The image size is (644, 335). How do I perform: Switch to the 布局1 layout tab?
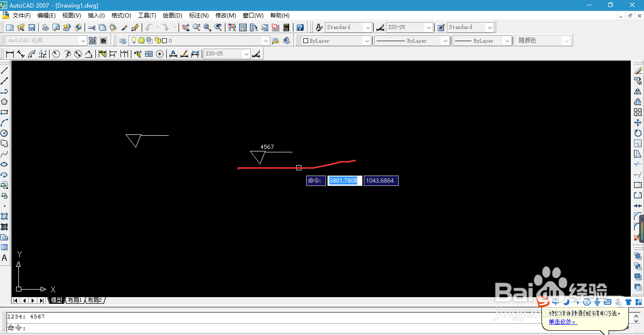tap(75, 300)
